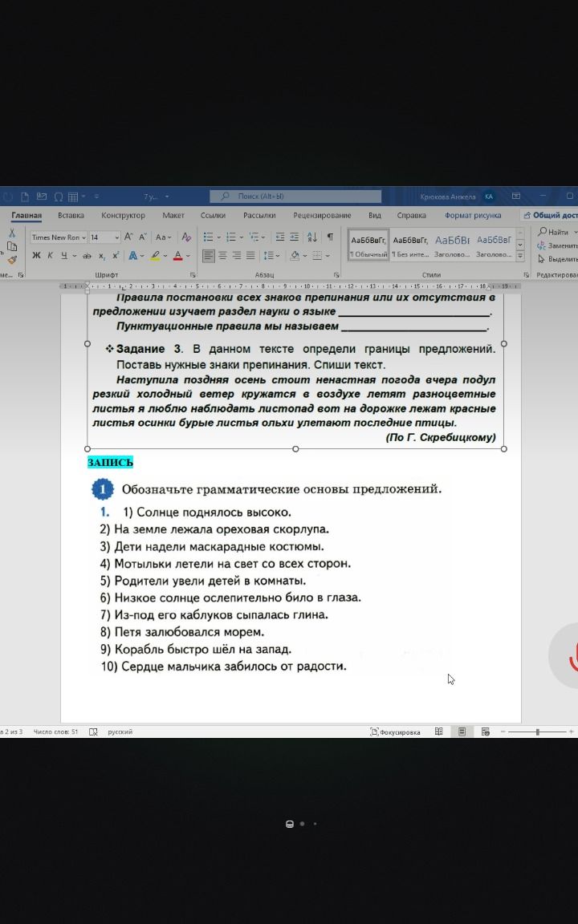Expand underline style dropdown arrow

coord(75,256)
